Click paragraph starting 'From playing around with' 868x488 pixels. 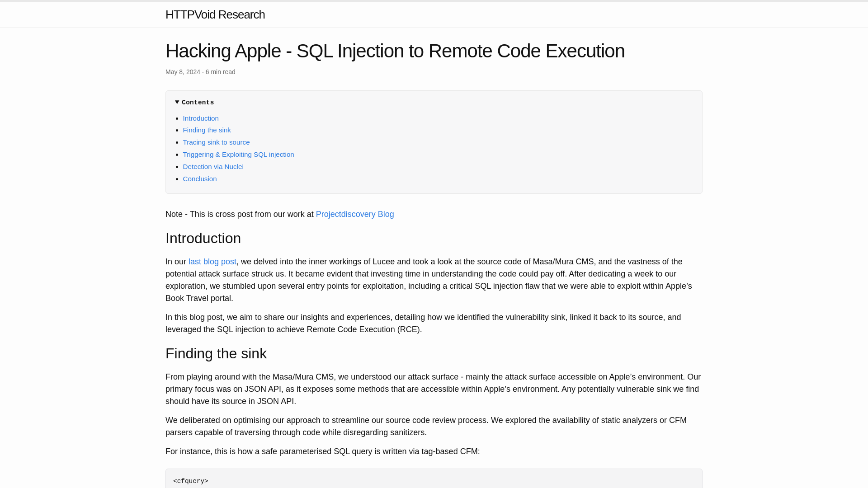coord(433,389)
